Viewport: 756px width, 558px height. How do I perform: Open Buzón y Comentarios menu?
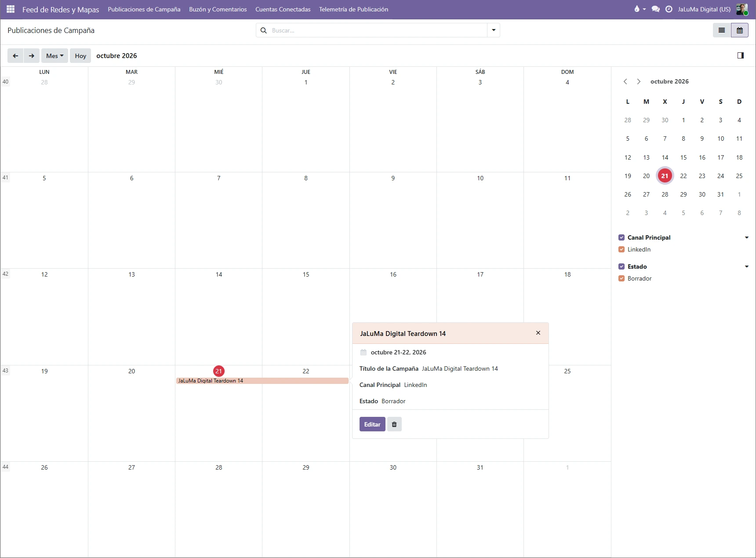point(218,9)
